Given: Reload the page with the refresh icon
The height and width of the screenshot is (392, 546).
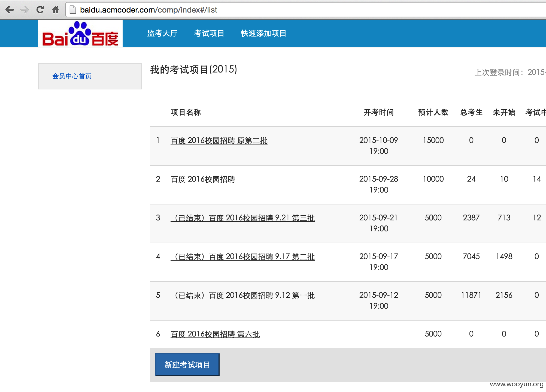Looking at the screenshot, I should (40, 10).
